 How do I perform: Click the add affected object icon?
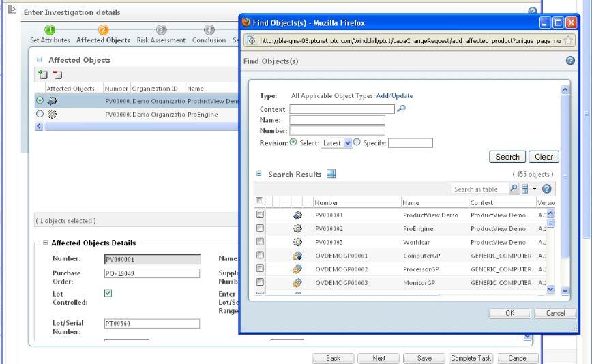(43, 75)
